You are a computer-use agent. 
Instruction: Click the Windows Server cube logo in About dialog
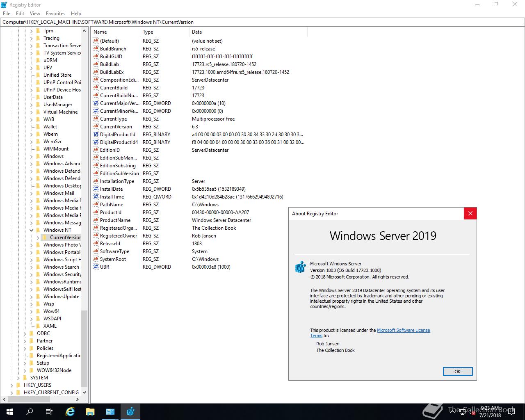pyautogui.click(x=301, y=267)
